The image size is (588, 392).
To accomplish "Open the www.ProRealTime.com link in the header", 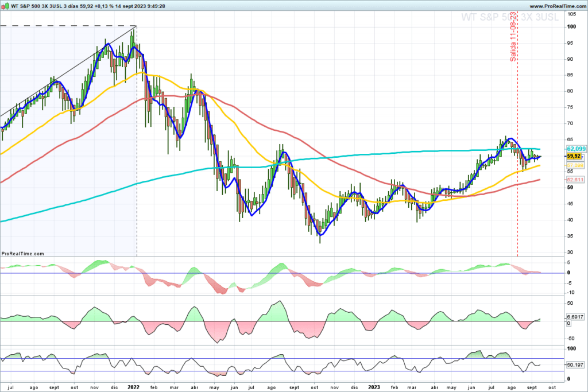I will 558,6.
